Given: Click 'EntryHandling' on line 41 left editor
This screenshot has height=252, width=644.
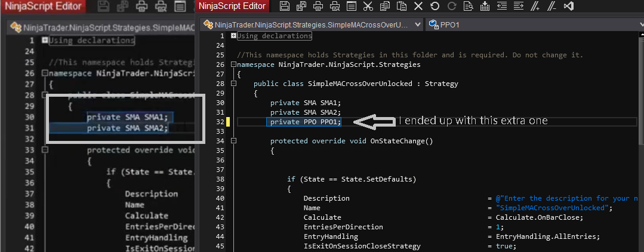Looking at the screenshot, I should coord(156,238).
